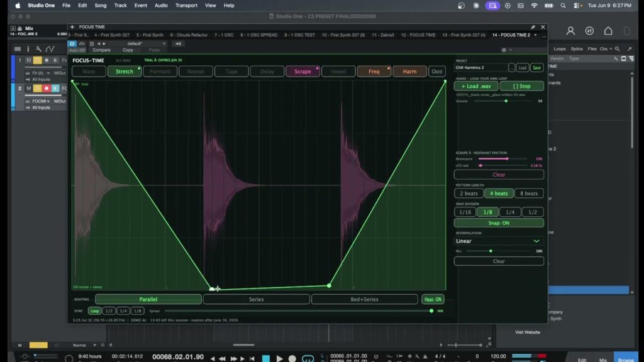Click the [ ] Stop button
This screenshot has width=644, height=362.
(521, 86)
